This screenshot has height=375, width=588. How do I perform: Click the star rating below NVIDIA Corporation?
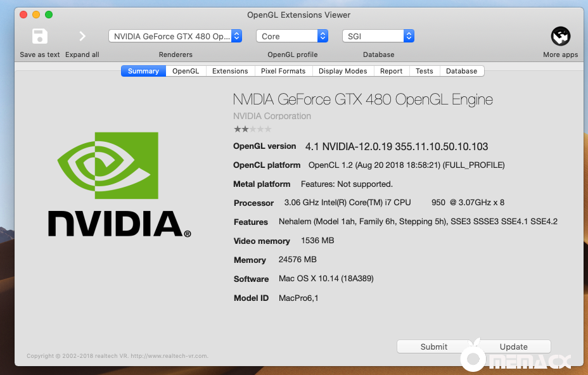pos(252,129)
